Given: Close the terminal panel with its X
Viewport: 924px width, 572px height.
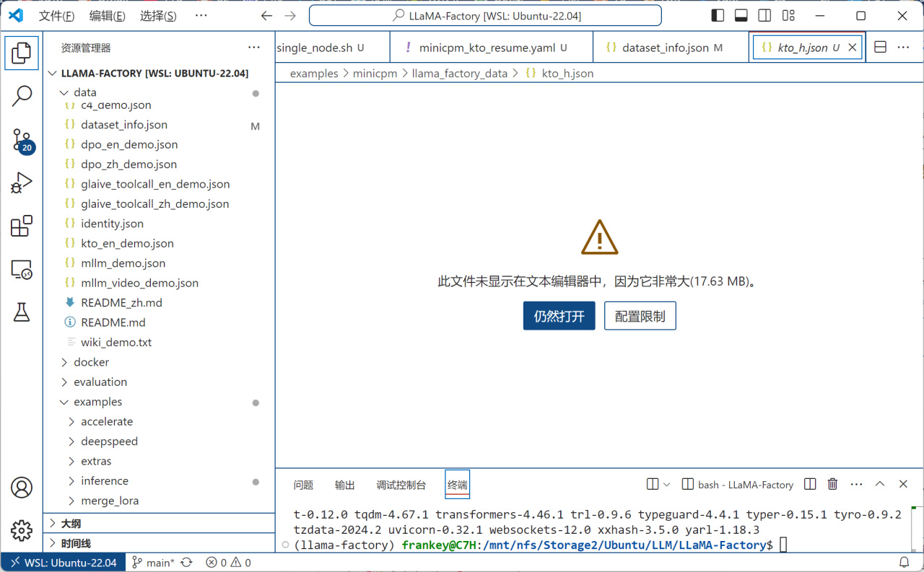Looking at the screenshot, I should click(x=903, y=485).
